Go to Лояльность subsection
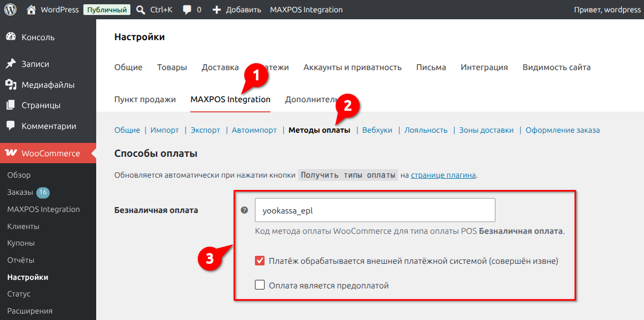The height and width of the screenshot is (320, 644). coord(426,130)
